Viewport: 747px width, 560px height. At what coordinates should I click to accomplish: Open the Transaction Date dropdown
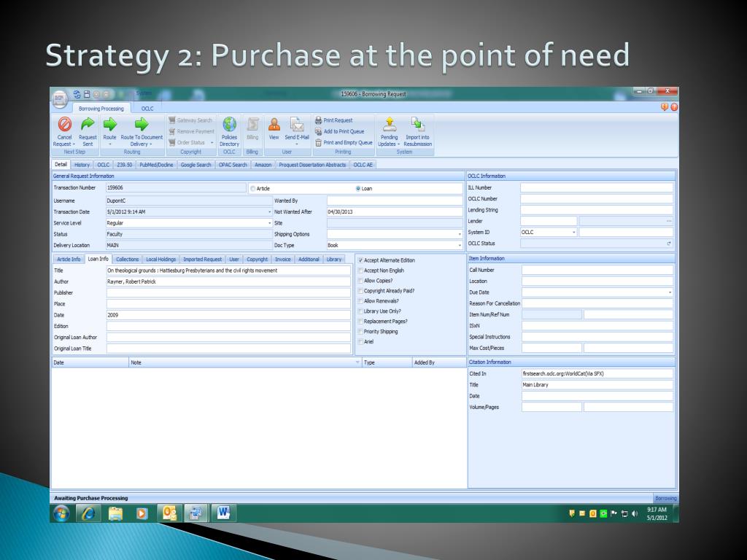pyautogui.click(x=269, y=212)
